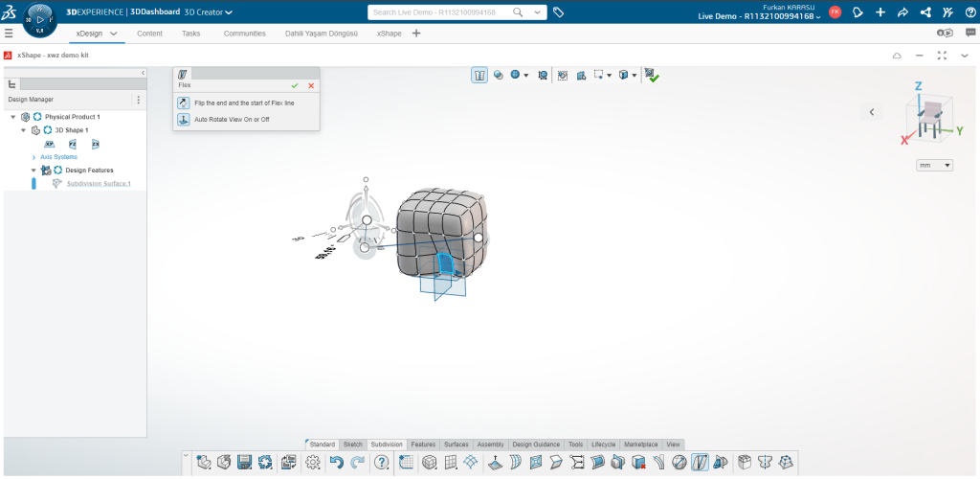
Task: Click the tag icon beside search box
Action: click(559, 12)
